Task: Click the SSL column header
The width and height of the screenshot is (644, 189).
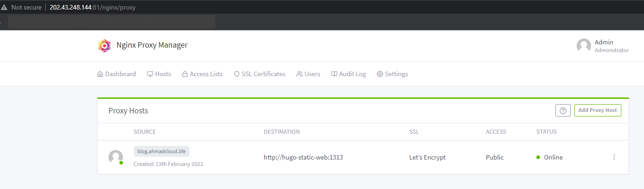Action: (414, 132)
